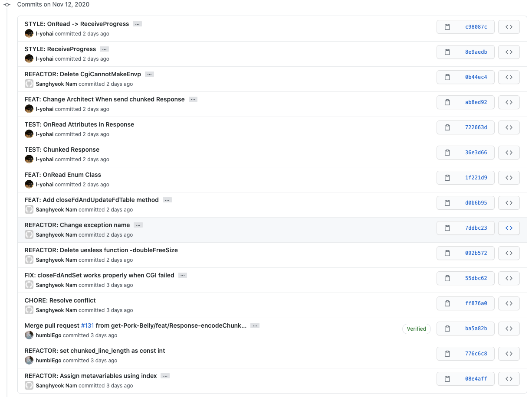532x397 pixels.
Task: Copy SHA clipboard icon for 0b44ec4
Action: click(x=447, y=77)
